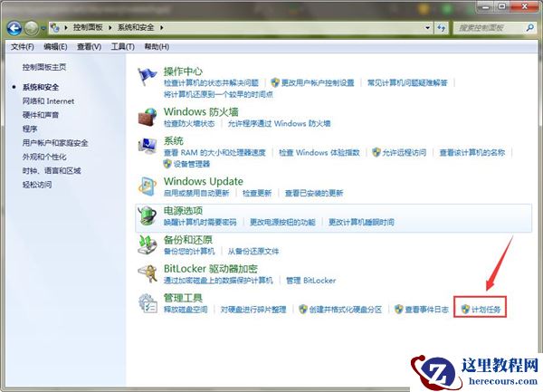Open 将计算机还原到一个较早的时间点 link
Screen dimensions: 543x392
click(x=218, y=94)
